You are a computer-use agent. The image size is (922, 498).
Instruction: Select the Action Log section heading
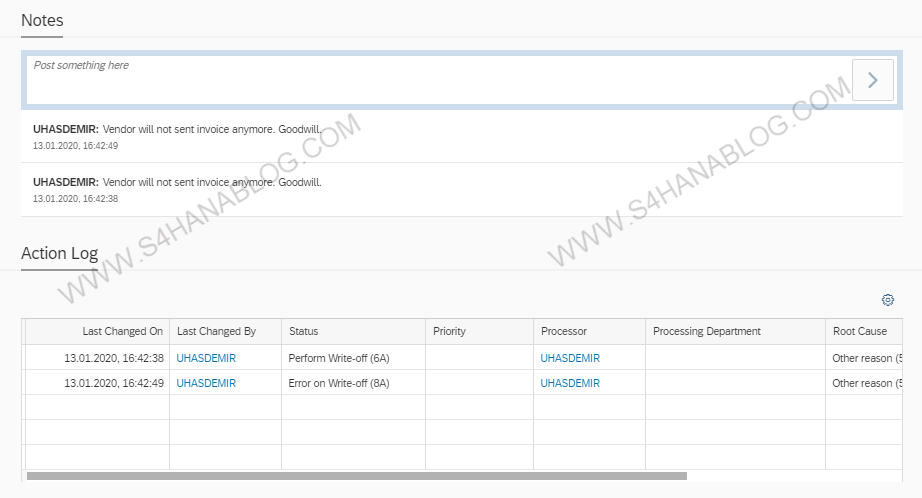click(x=59, y=253)
